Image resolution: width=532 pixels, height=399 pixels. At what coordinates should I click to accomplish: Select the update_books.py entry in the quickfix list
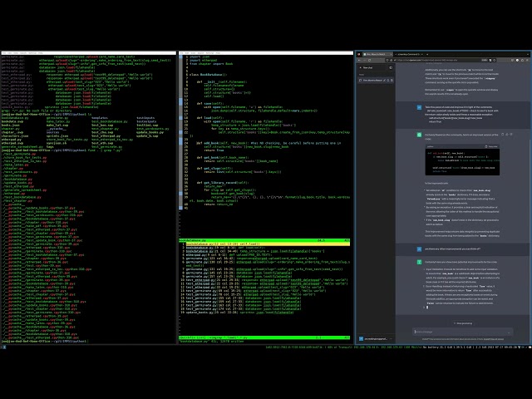click(239, 313)
